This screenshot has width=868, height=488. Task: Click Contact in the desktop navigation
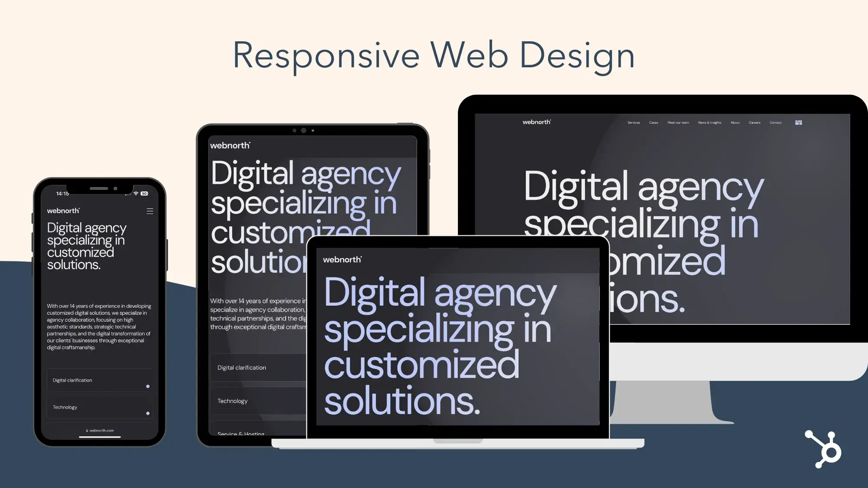pos(775,123)
